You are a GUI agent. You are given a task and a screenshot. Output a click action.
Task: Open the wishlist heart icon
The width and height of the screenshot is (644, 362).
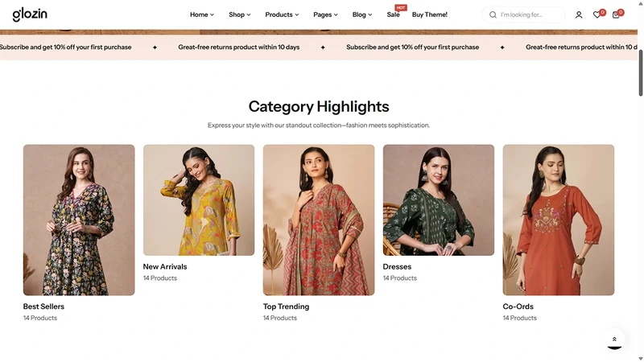pyautogui.click(x=597, y=14)
